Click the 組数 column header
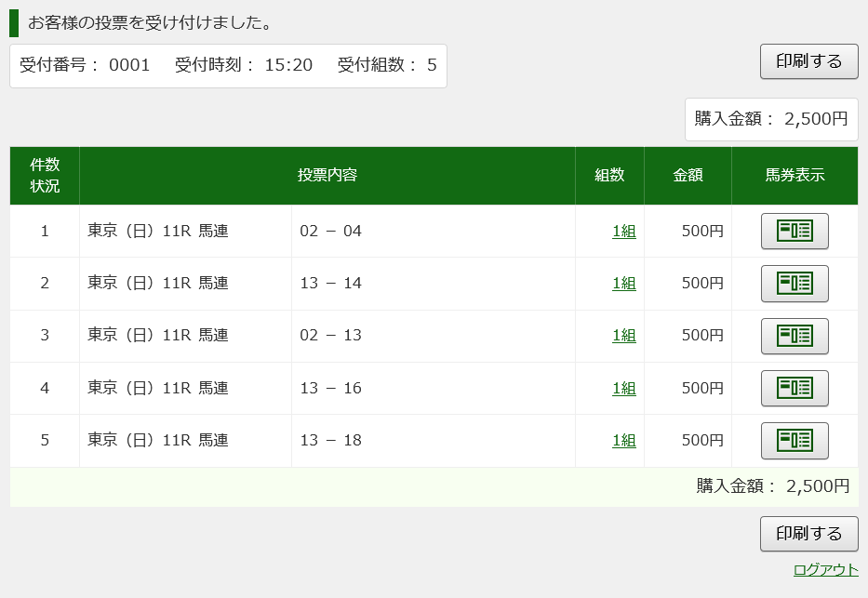868x598 pixels. coord(609,176)
